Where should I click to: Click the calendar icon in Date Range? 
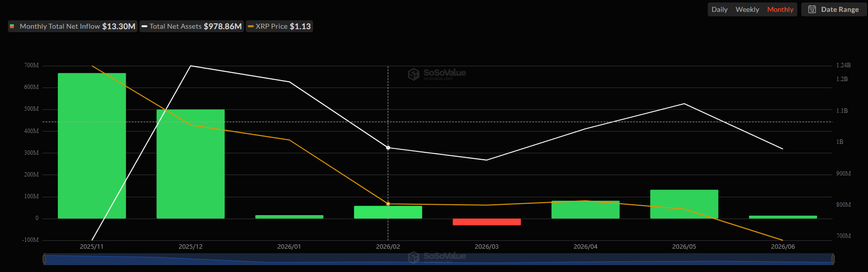point(812,9)
